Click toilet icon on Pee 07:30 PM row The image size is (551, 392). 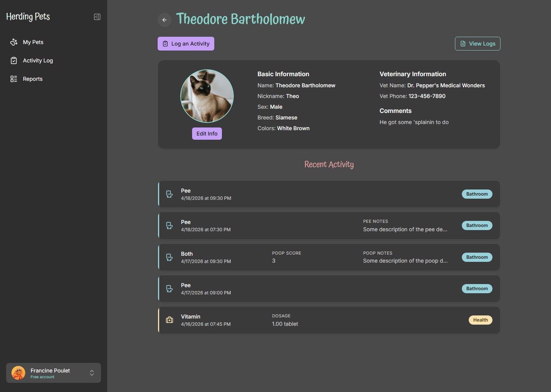[x=170, y=225]
